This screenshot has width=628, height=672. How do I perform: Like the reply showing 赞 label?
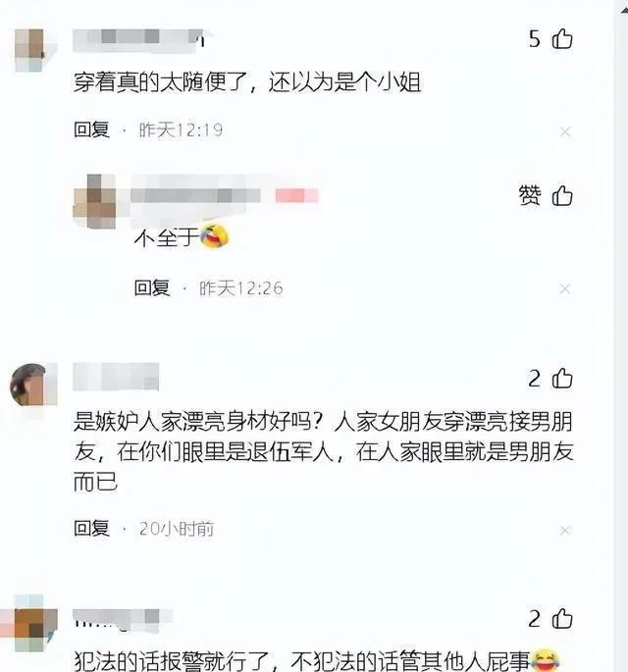point(562,196)
